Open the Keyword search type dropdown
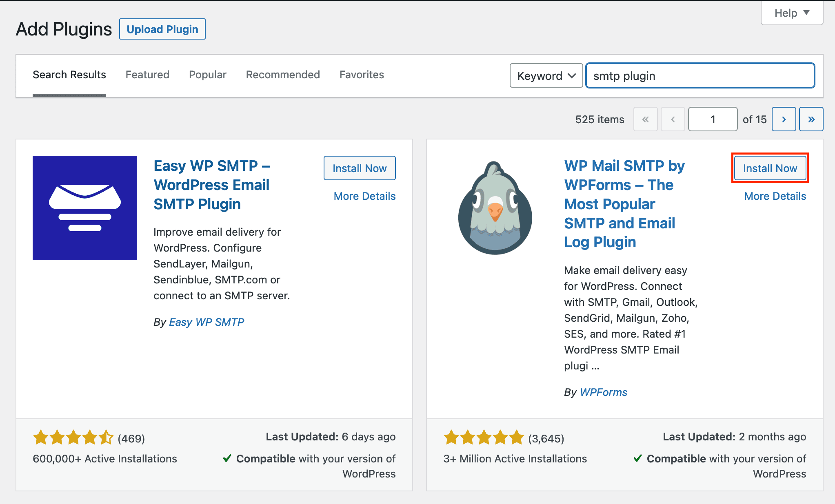The image size is (835, 504). (x=546, y=75)
